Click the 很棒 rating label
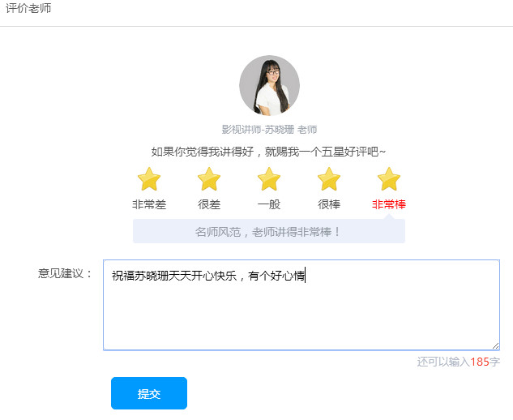The width and height of the screenshot is (513, 420). coord(329,204)
